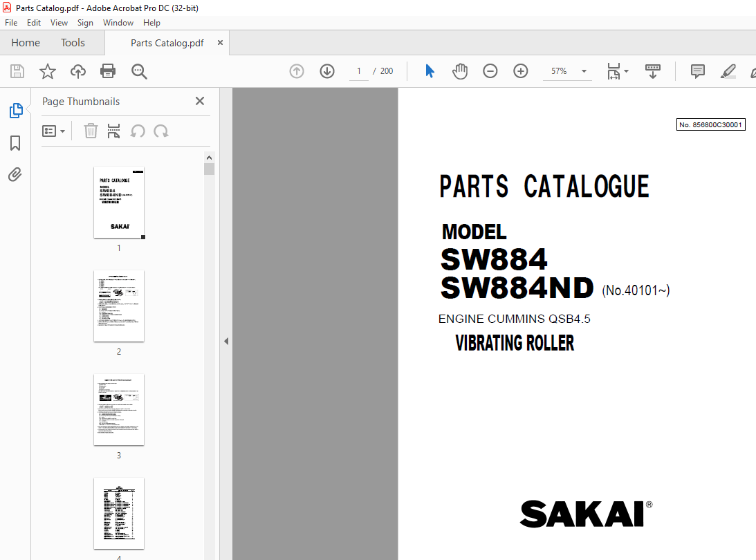Click the scrolling mode keyboard icon
This screenshot has height=560, width=756.
(652, 71)
